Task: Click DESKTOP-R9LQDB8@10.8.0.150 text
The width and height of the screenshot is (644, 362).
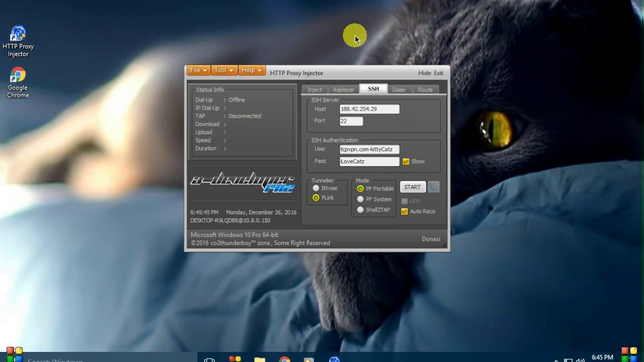Action: pyautogui.click(x=230, y=220)
